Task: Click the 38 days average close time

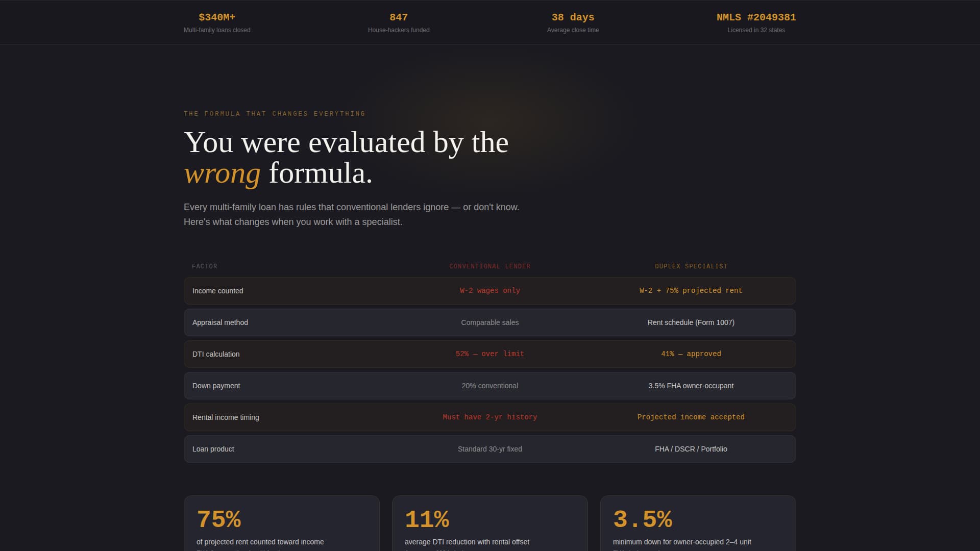Action: (573, 23)
